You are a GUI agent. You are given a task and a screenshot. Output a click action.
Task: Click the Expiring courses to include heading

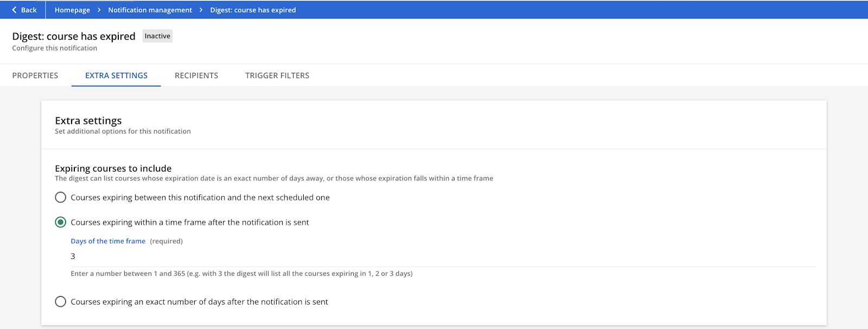click(113, 168)
